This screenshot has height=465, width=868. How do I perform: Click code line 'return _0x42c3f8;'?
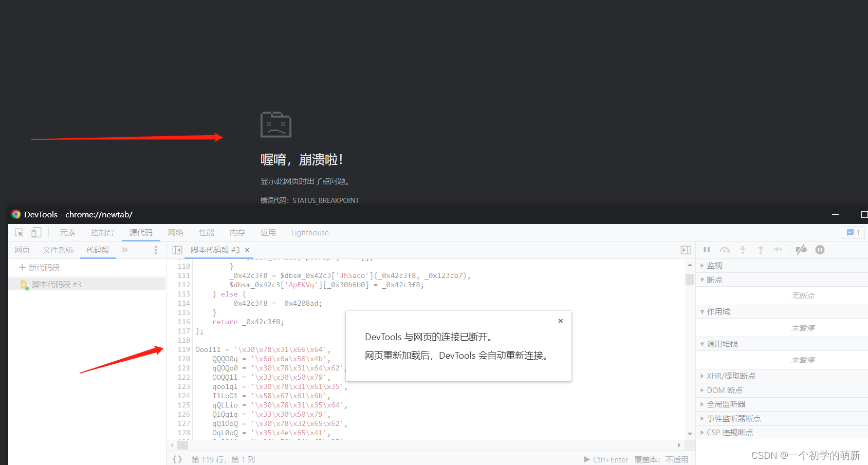tap(248, 322)
